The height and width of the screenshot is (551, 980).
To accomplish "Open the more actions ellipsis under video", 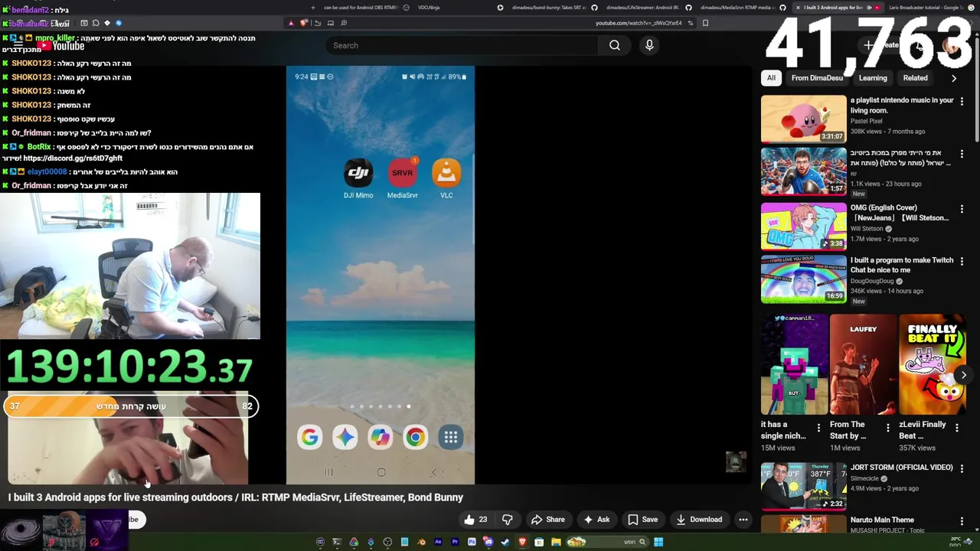I will point(743,520).
